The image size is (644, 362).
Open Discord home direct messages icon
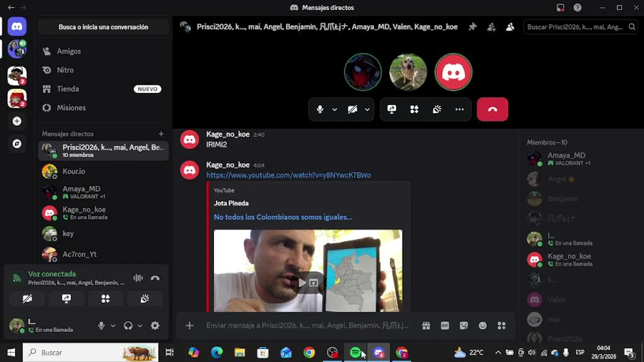pyautogui.click(x=17, y=26)
